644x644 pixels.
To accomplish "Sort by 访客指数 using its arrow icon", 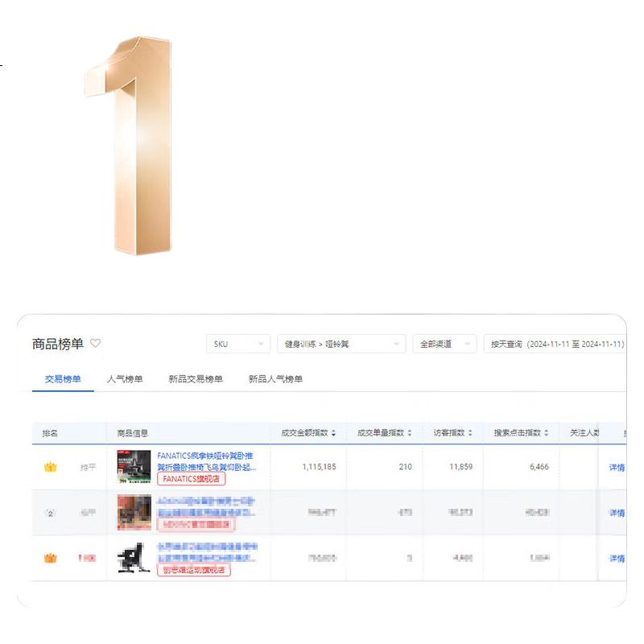I will (x=470, y=433).
